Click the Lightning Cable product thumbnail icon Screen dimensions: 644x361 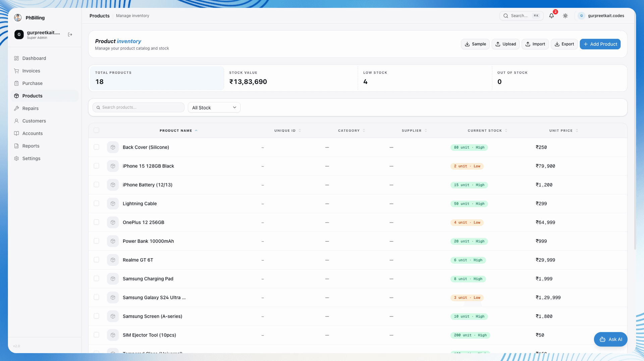(x=113, y=204)
